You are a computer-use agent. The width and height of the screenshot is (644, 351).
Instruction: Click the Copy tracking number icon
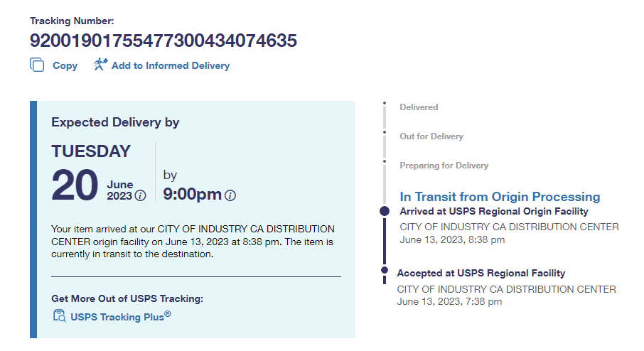click(x=37, y=65)
